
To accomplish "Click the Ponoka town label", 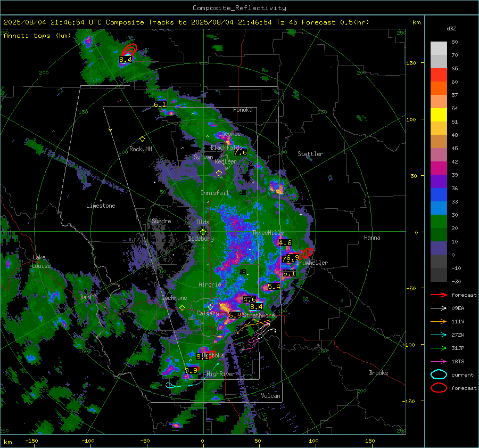I will [243, 110].
